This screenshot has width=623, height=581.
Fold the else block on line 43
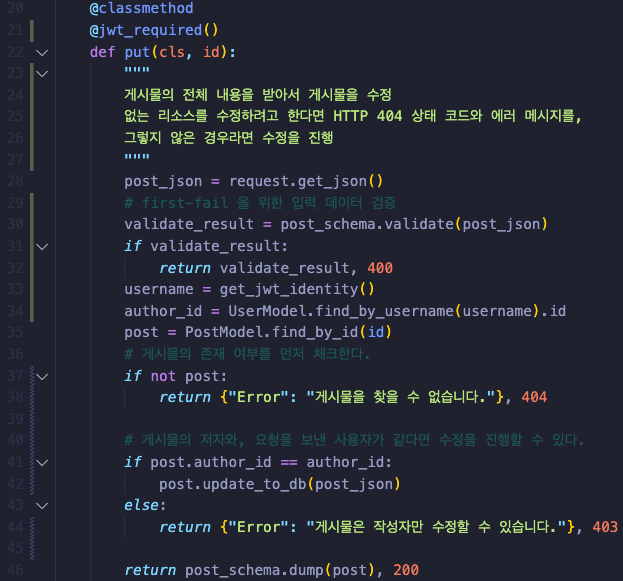click(x=42, y=506)
